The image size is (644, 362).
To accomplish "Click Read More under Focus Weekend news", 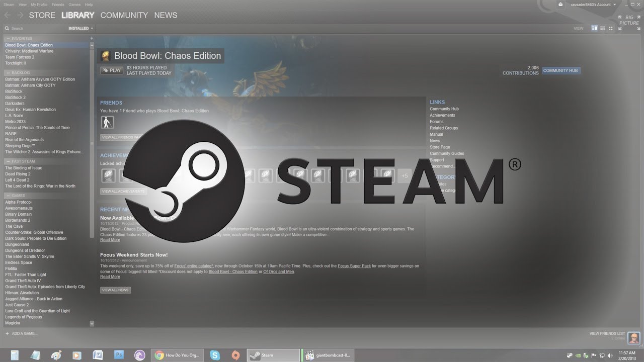I will (110, 277).
